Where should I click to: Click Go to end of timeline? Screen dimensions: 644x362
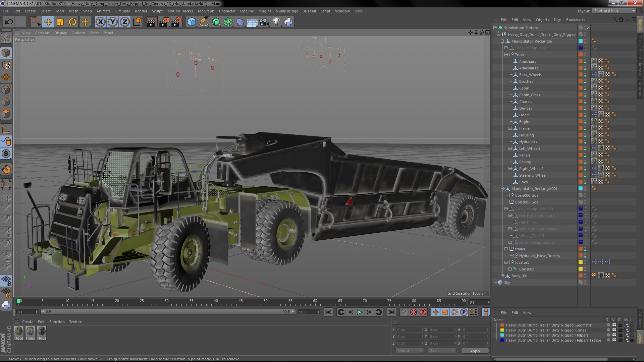391,312
